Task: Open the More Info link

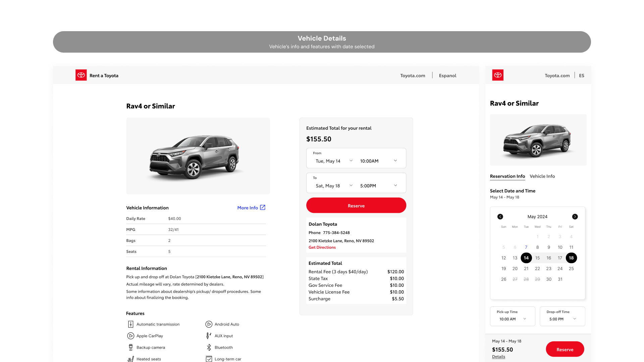Action: click(248, 208)
